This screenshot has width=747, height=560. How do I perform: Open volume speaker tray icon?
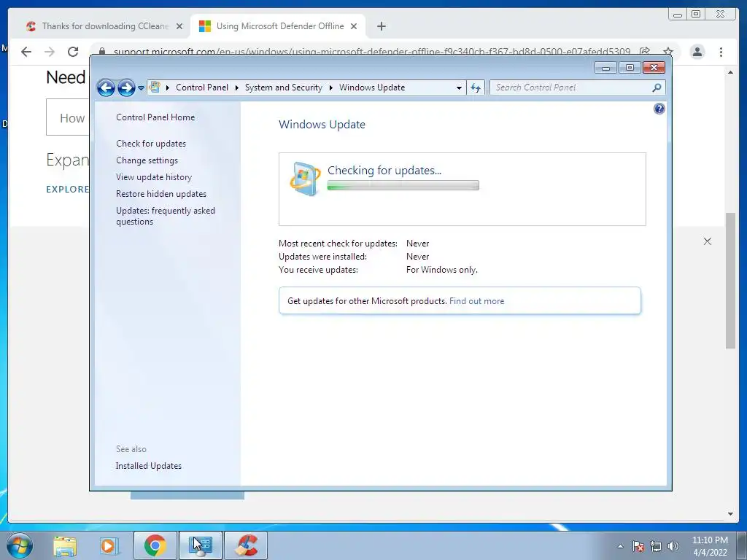[673, 547]
